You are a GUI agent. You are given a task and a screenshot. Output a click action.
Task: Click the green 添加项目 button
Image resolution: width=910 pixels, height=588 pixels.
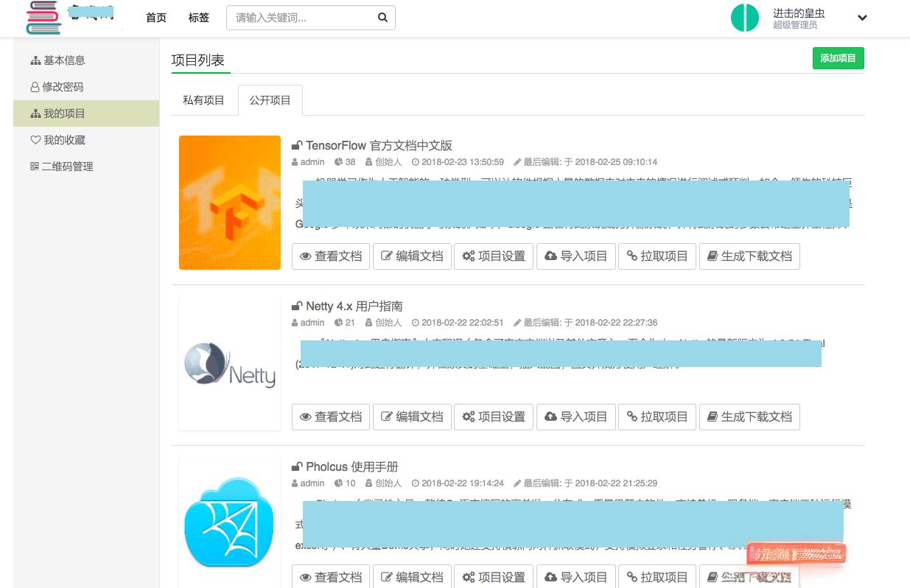pyautogui.click(x=838, y=58)
